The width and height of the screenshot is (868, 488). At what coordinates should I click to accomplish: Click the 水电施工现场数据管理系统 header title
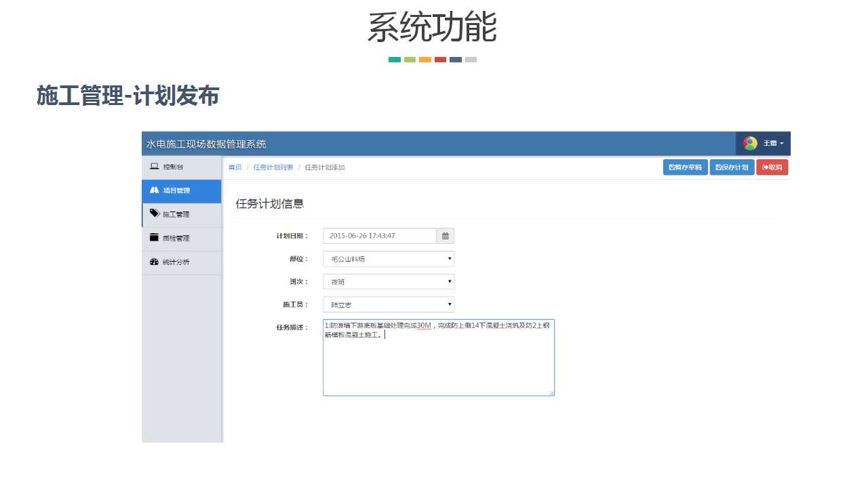pyautogui.click(x=206, y=144)
